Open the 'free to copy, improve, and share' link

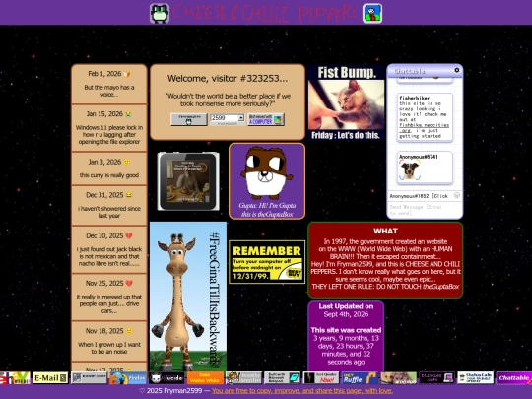click(x=302, y=390)
